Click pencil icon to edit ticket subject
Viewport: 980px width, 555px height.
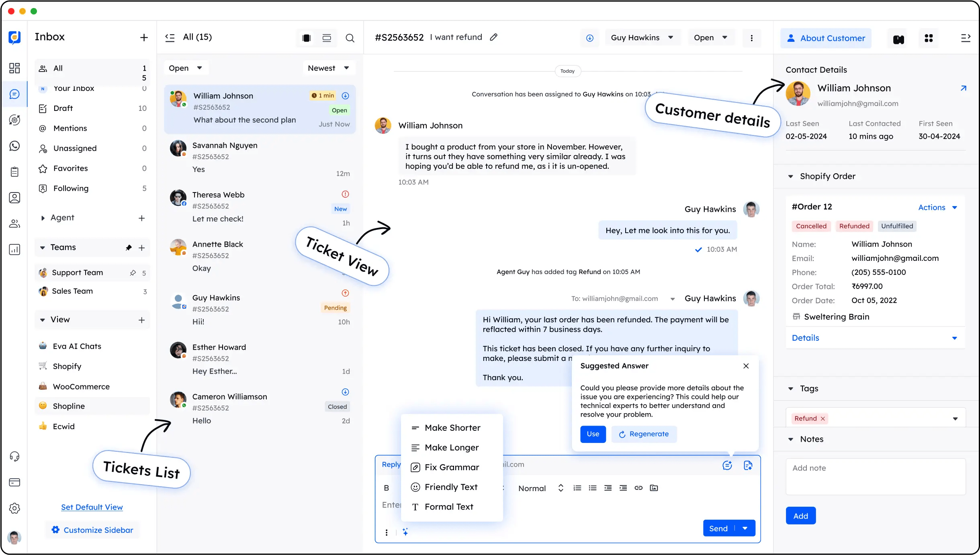point(493,37)
